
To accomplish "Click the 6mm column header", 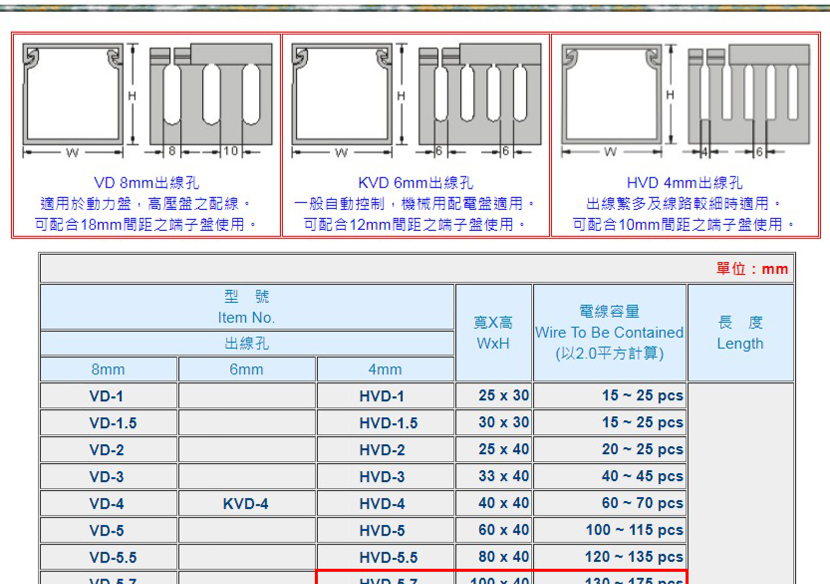I will [x=247, y=369].
